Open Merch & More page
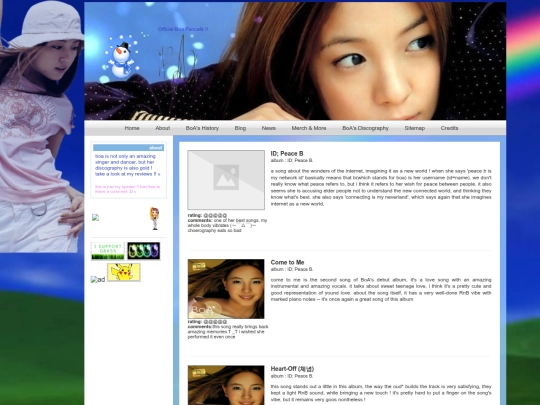540x405 pixels. click(309, 128)
